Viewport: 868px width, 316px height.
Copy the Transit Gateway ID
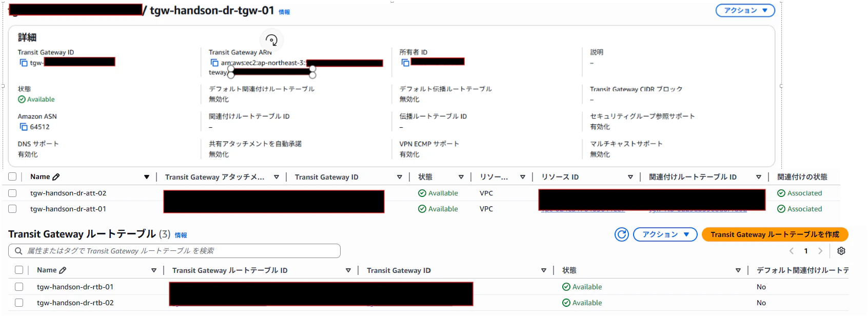pyautogui.click(x=23, y=63)
